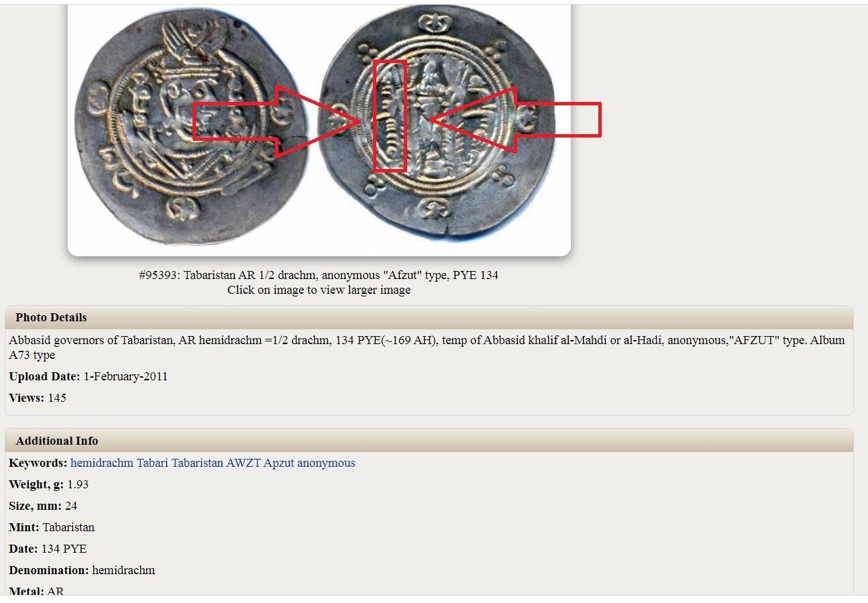Collapse the Additional Info panel header
This screenshot has height=603, width=868.
pyautogui.click(x=429, y=441)
